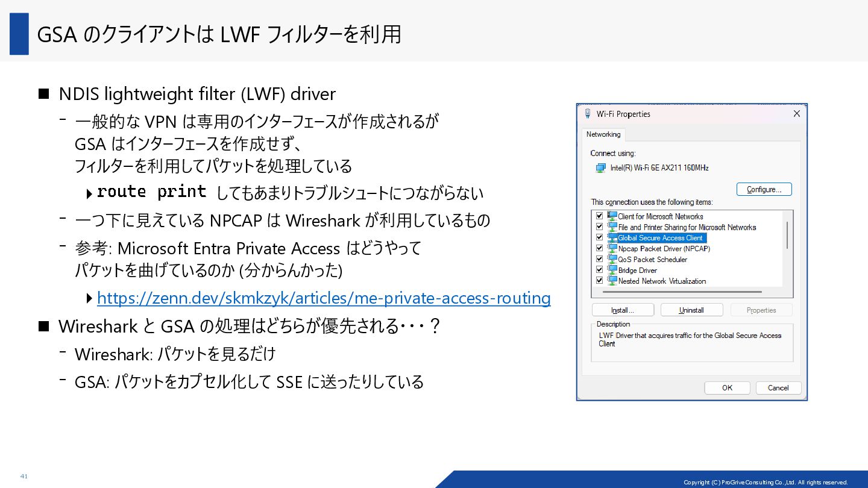Click the LWF Driver description text
Screen dimensions: 868x488
[690, 339]
